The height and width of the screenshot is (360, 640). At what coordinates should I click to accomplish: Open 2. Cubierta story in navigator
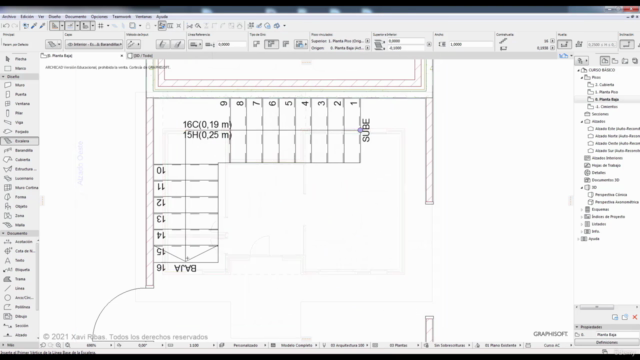(604, 85)
